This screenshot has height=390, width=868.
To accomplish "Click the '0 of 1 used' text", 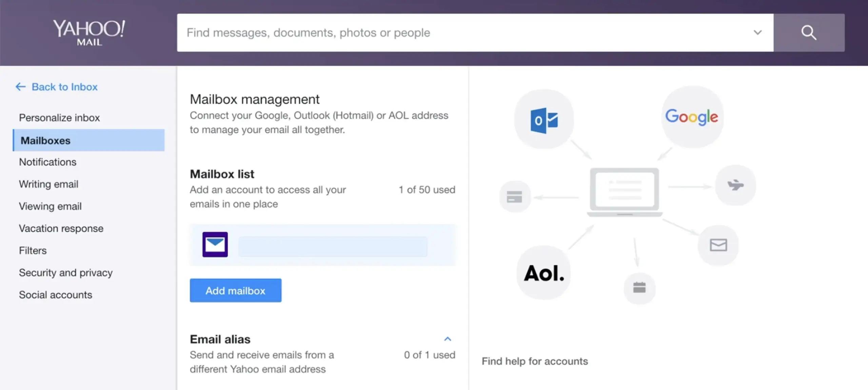I will pos(430,355).
